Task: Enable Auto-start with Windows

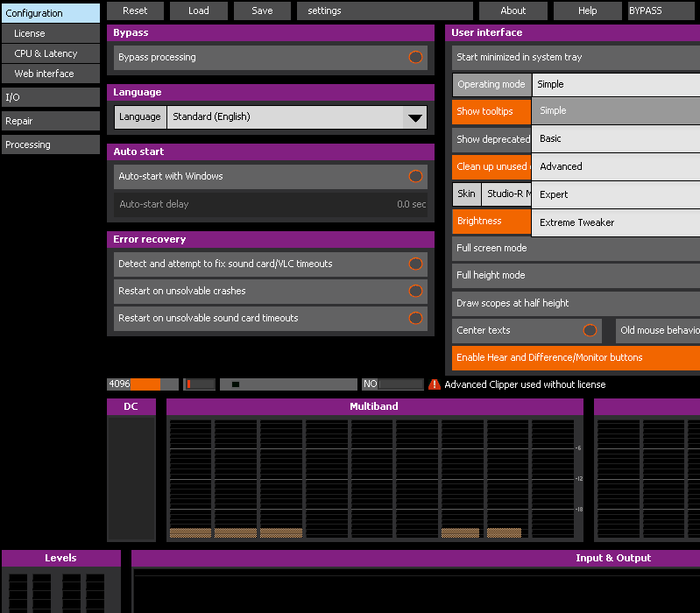Action: click(415, 176)
